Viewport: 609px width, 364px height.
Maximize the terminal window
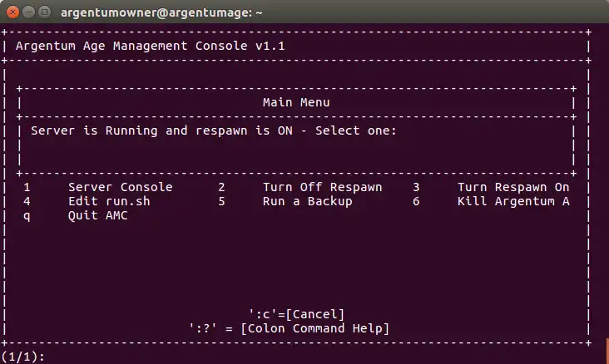coord(43,12)
